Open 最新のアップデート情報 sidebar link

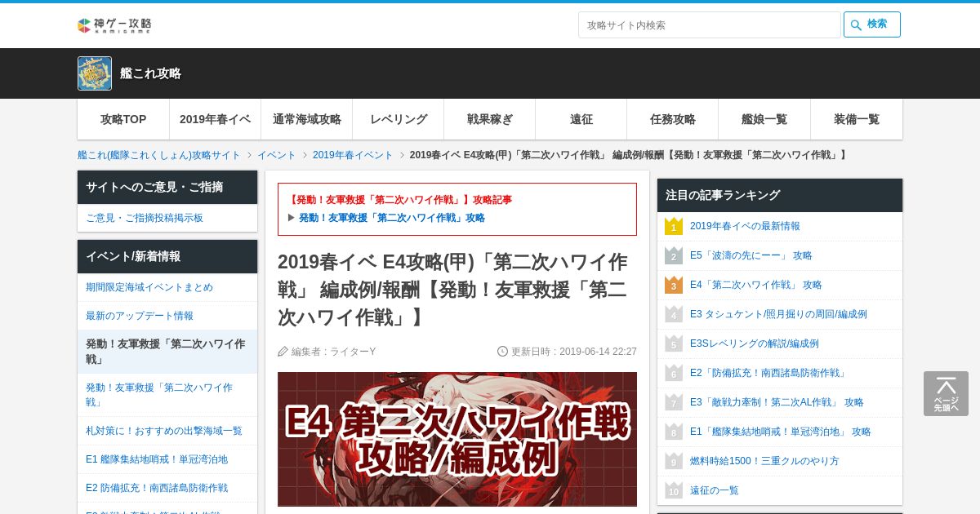[x=167, y=316]
